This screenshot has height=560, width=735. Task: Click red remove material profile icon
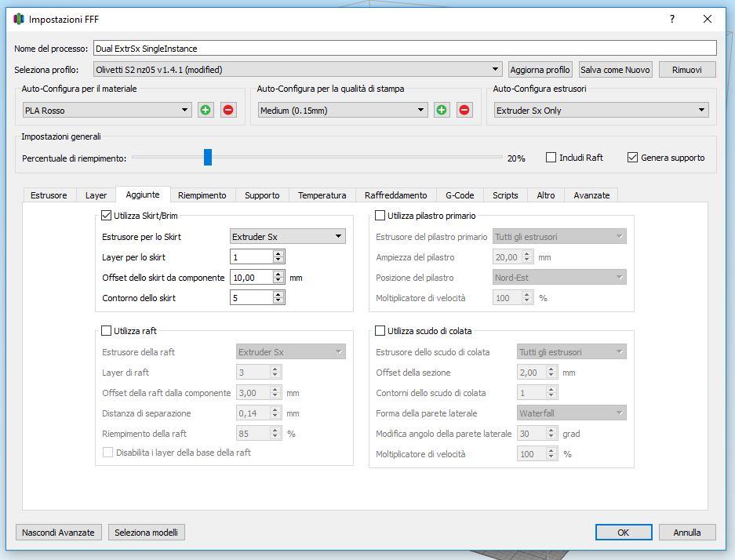pyautogui.click(x=228, y=111)
